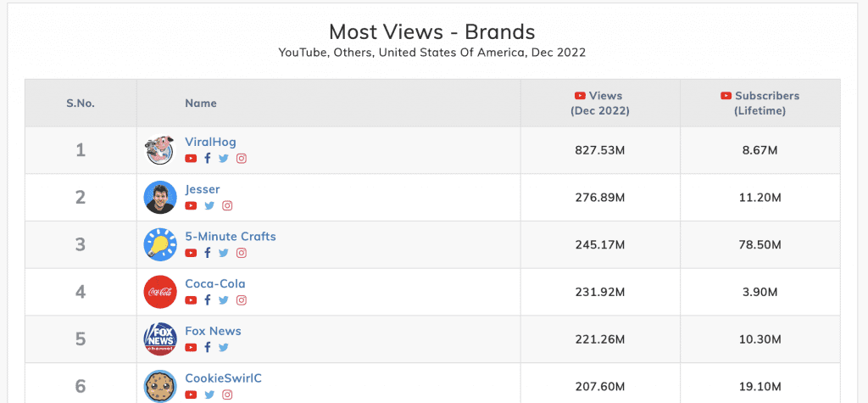Open 5-Minute Crafts' Facebook icon
Image resolution: width=868 pixels, height=403 pixels.
[208, 253]
